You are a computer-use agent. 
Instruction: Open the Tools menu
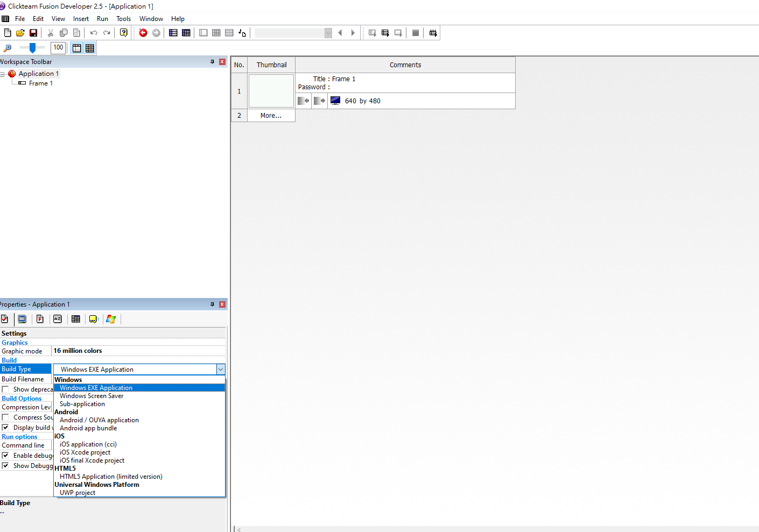point(123,19)
